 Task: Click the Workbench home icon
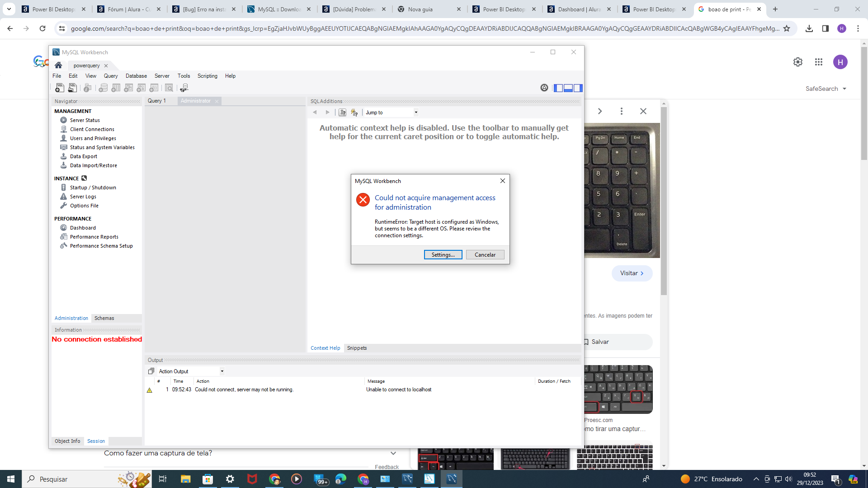pos(58,65)
